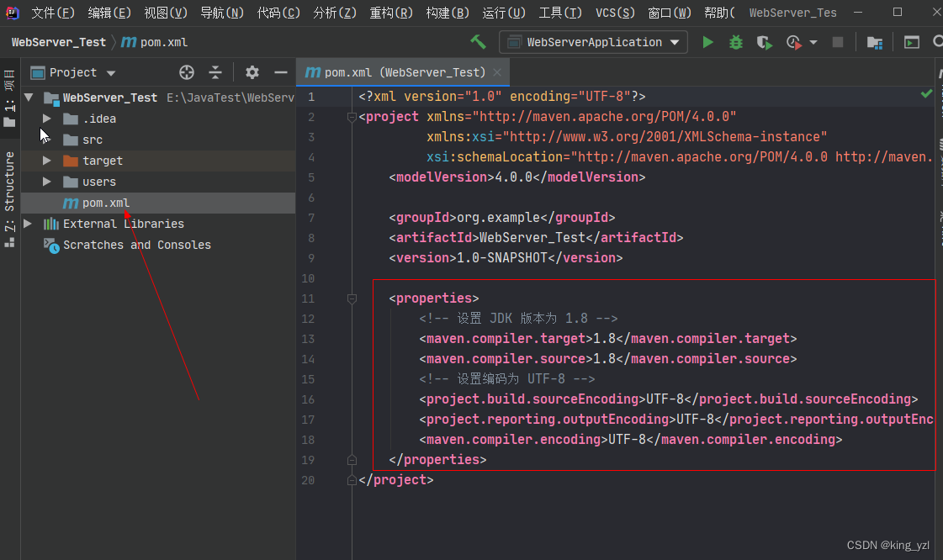Open the 编辑(E) menu
Image resolution: width=943 pixels, height=560 pixels.
point(109,13)
